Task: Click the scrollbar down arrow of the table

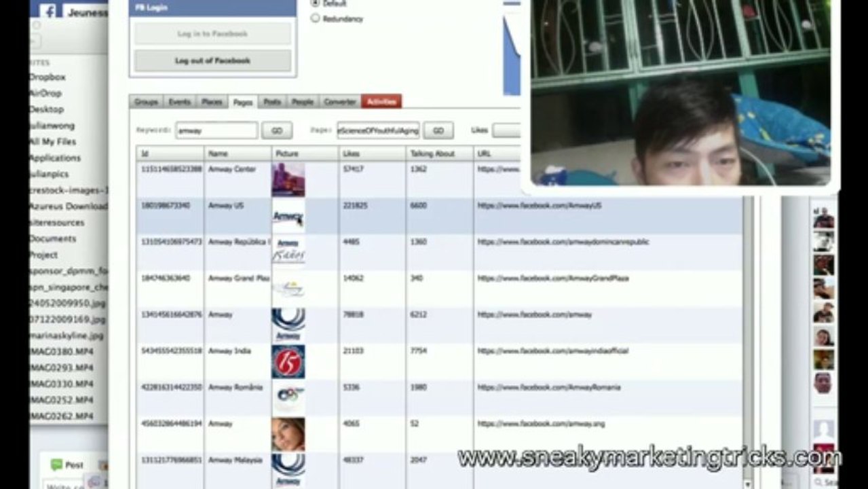Action: click(x=748, y=484)
